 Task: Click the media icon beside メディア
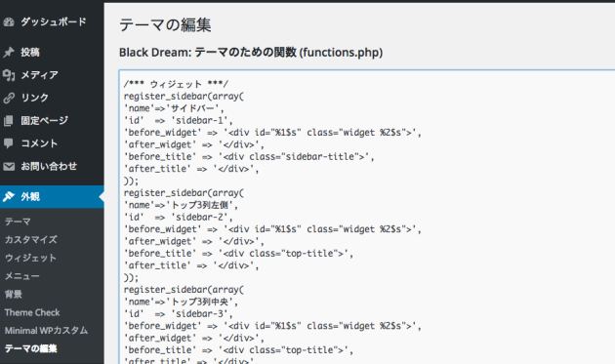coord(9,75)
